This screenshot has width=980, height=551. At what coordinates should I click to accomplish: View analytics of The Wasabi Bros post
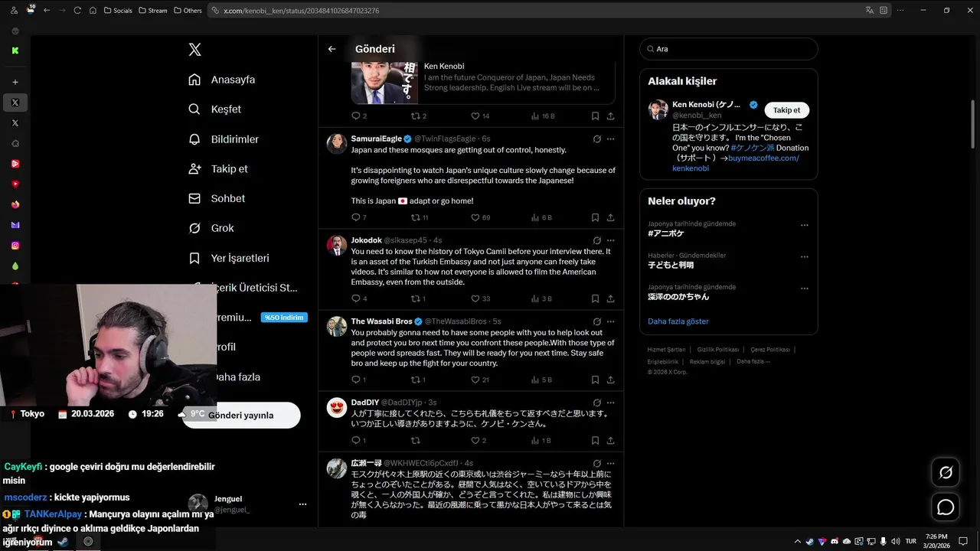pyautogui.click(x=541, y=380)
